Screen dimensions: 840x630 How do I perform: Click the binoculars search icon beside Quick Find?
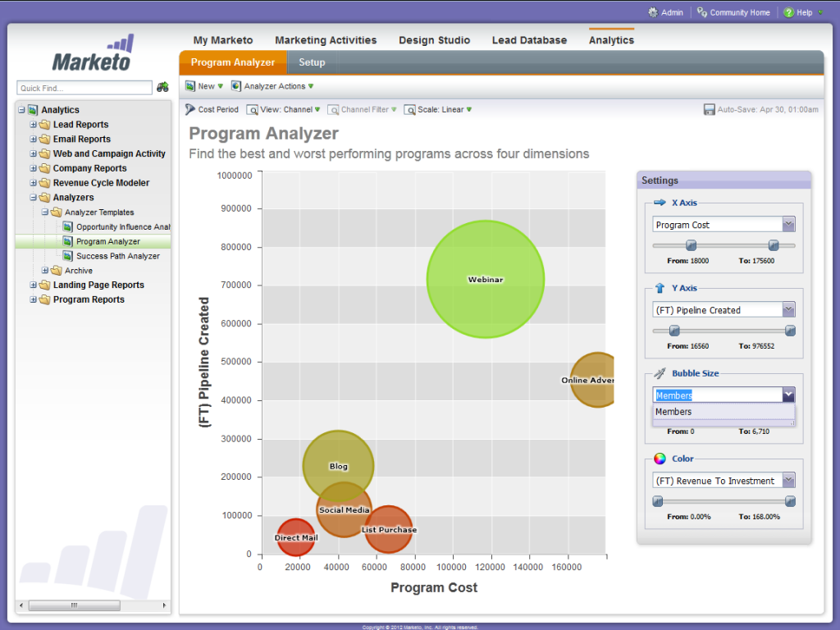(162, 87)
